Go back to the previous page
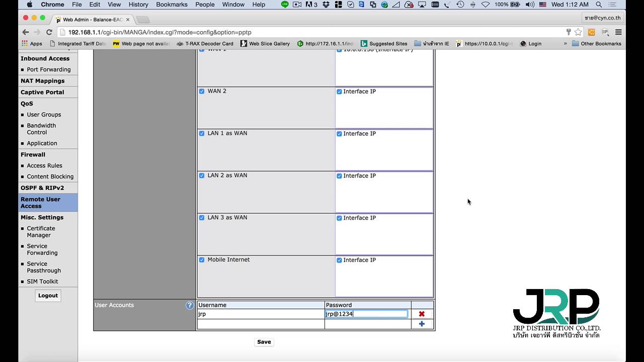Viewport: 644px width, 362px height. pos(26,32)
